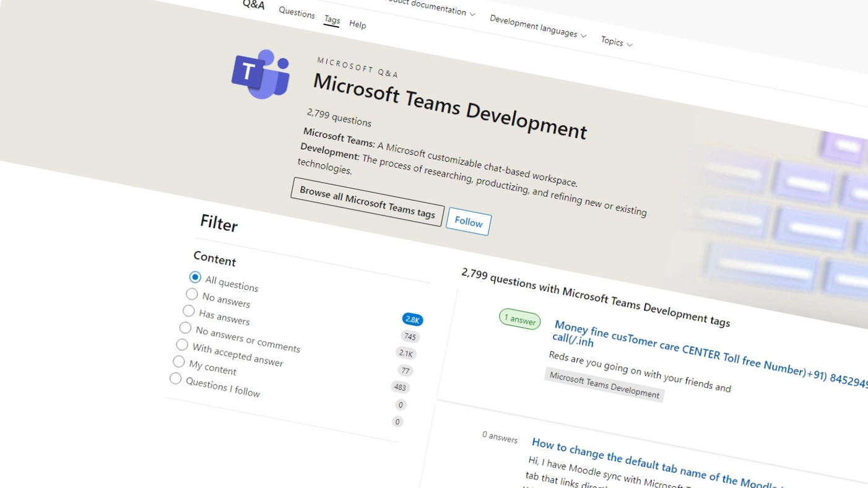This screenshot has height=488, width=868.
Task: Click the Follow button
Action: (468, 222)
